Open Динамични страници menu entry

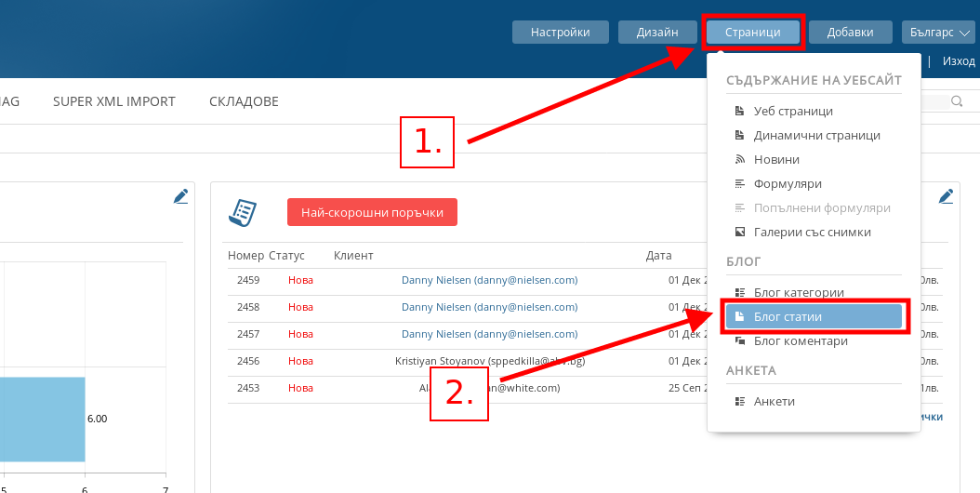click(816, 136)
